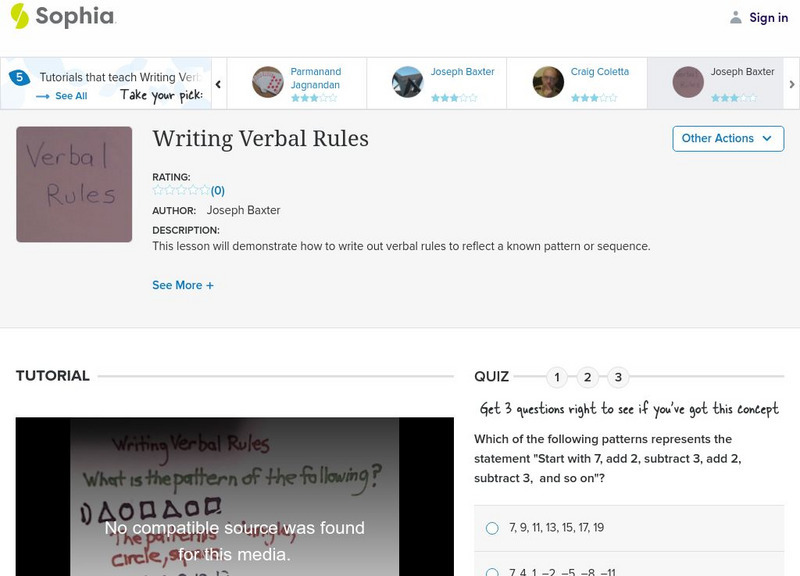800x576 pixels.
Task: Open Parmanand Jagnandan's profile avatar
Action: (x=266, y=82)
